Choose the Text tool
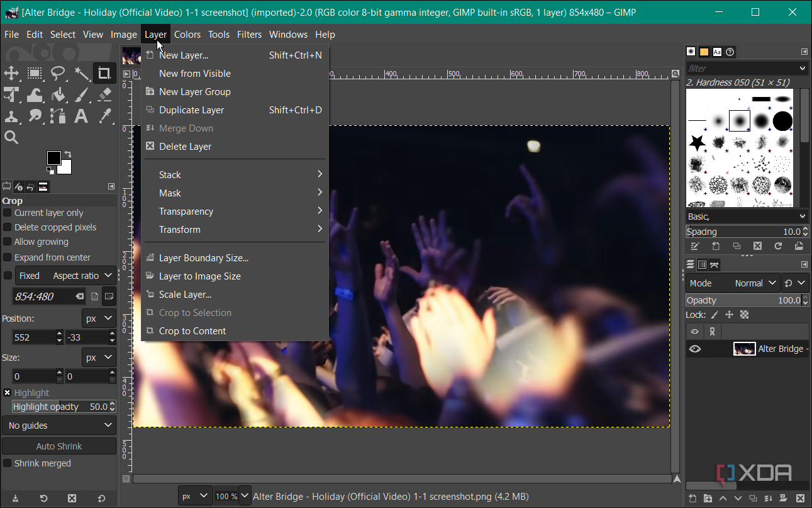Image resolution: width=812 pixels, height=508 pixels. pyautogui.click(x=82, y=116)
